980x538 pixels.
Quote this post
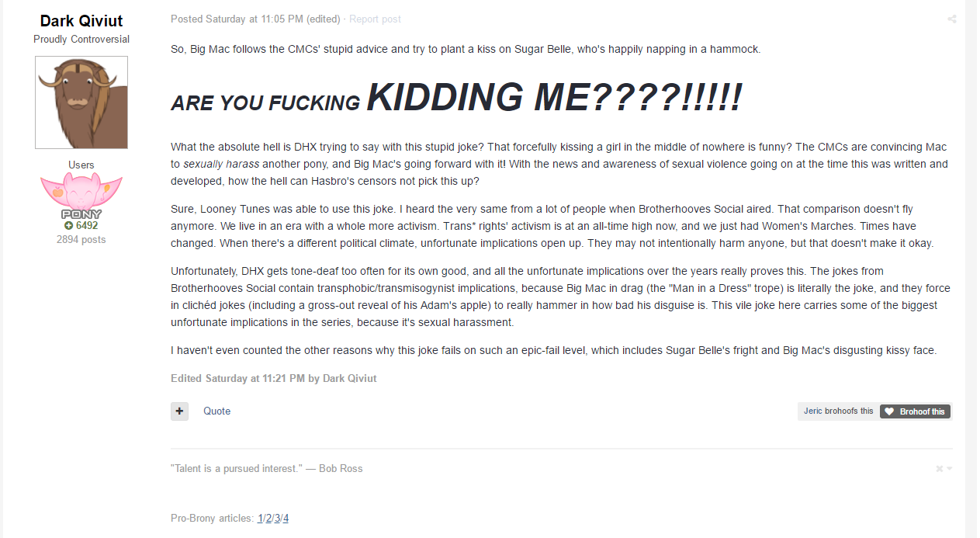pos(216,411)
